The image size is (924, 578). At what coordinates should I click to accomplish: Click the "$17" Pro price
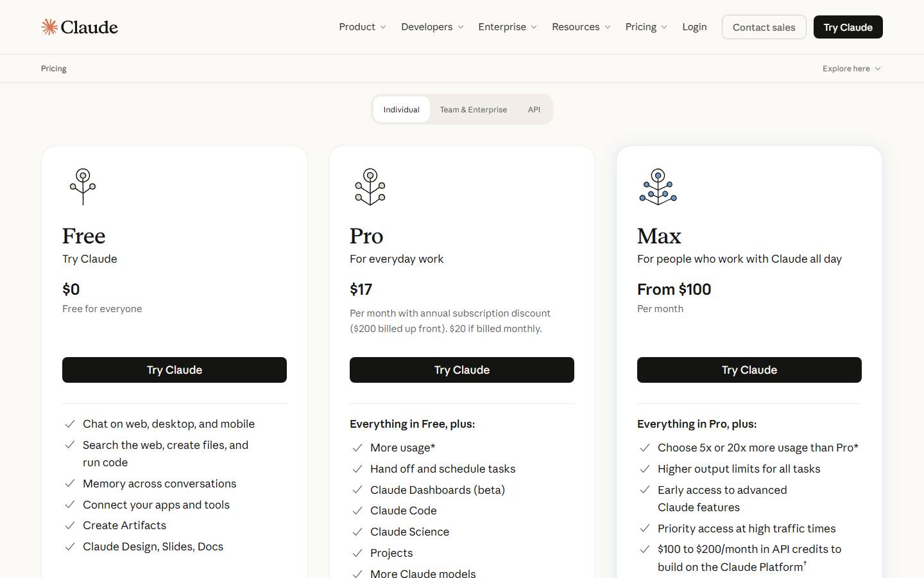361,290
